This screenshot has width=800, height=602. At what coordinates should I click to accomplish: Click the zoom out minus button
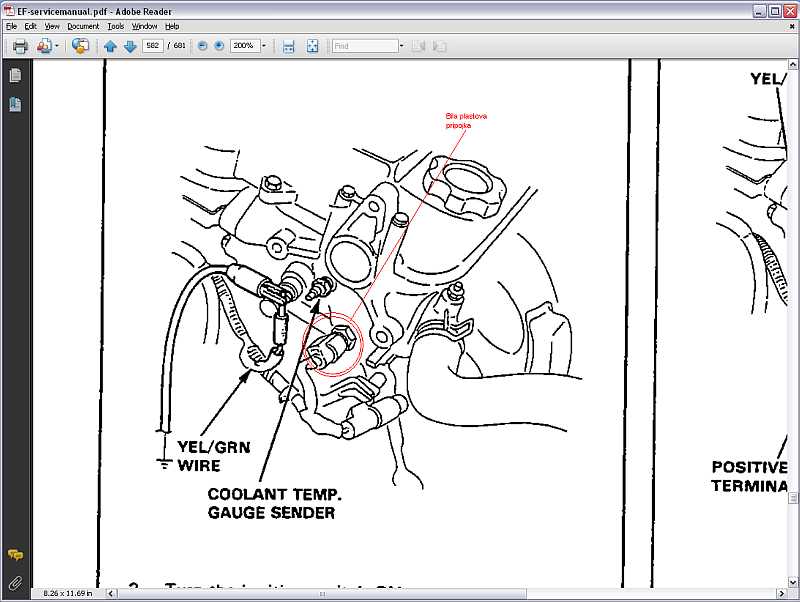[x=203, y=46]
